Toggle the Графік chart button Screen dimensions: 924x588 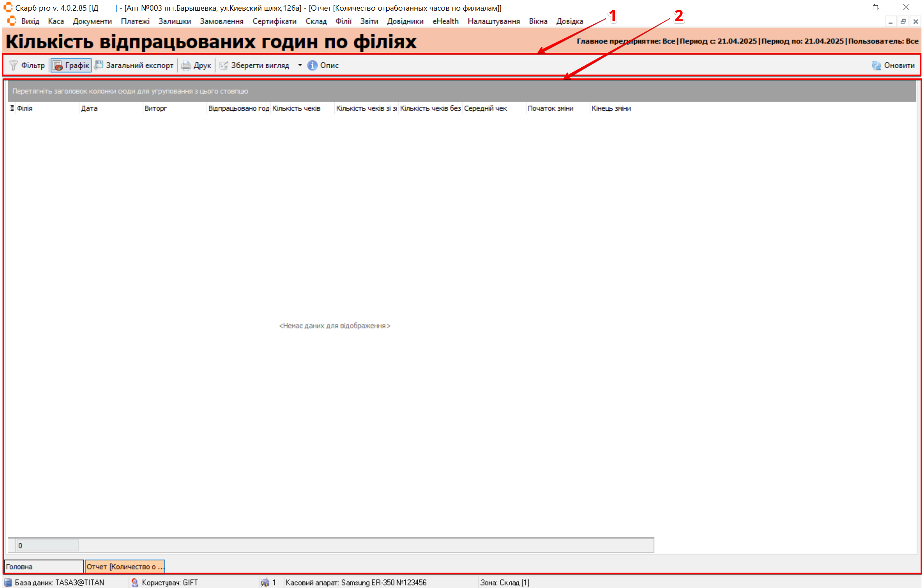(71, 65)
